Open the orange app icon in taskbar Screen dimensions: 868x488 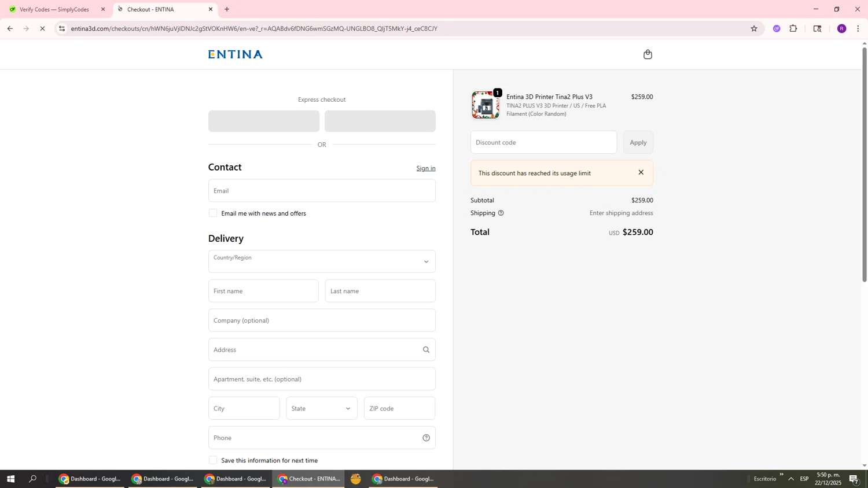[355, 479]
